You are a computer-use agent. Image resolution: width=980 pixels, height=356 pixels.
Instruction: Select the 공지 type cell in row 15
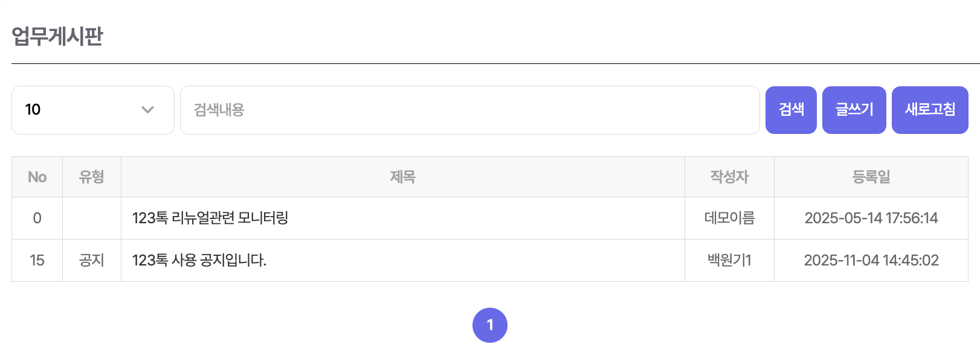92,260
